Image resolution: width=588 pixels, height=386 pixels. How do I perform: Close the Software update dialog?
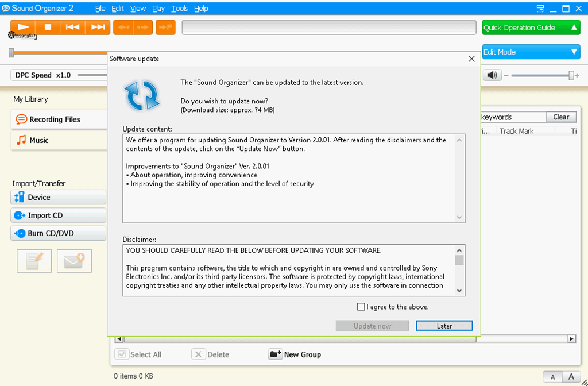[472, 59]
